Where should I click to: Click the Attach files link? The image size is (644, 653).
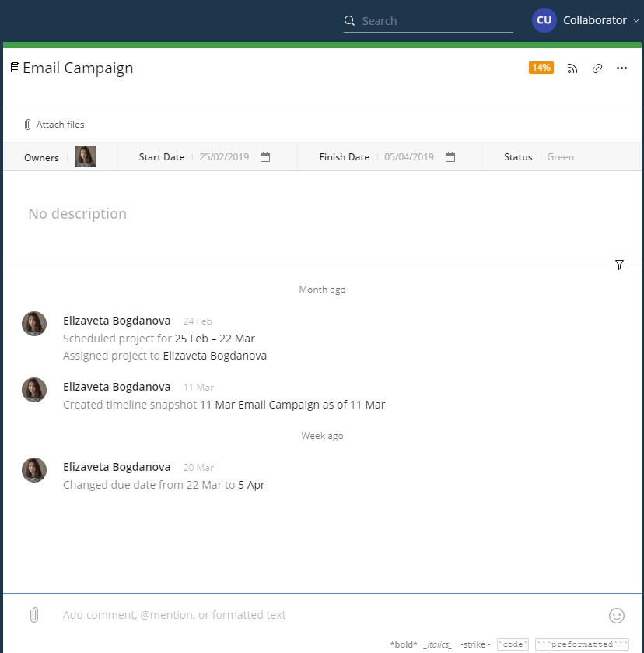coord(61,124)
